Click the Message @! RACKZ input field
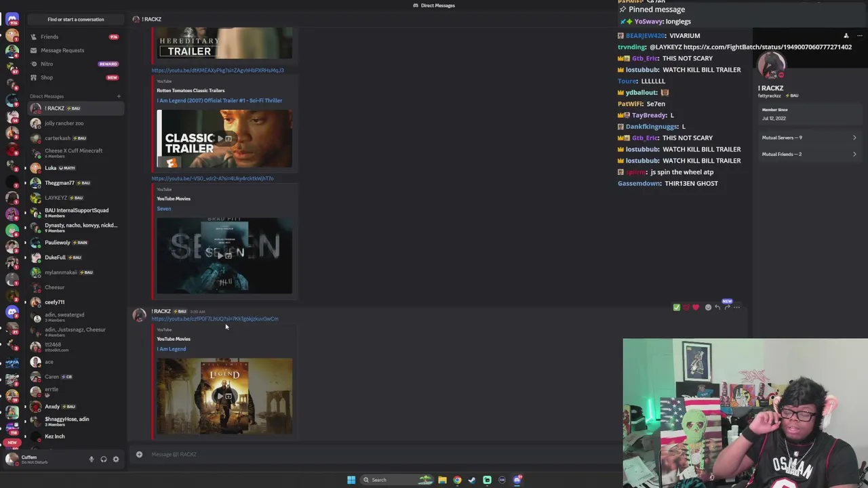868x488 pixels. tap(380, 454)
